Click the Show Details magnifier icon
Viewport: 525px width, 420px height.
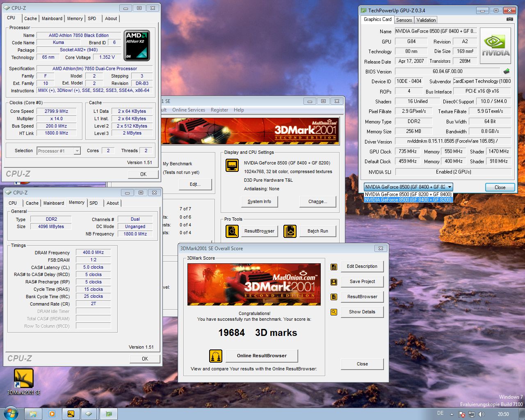pos(334,312)
